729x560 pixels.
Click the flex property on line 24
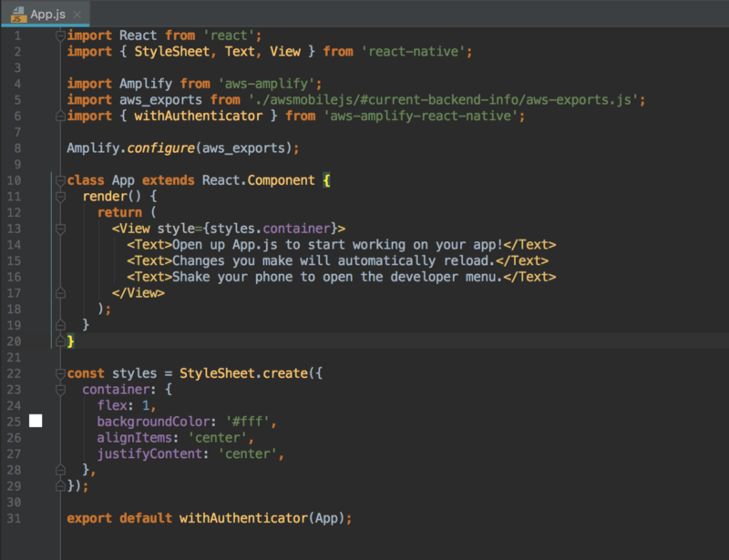click(x=112, y=405)
